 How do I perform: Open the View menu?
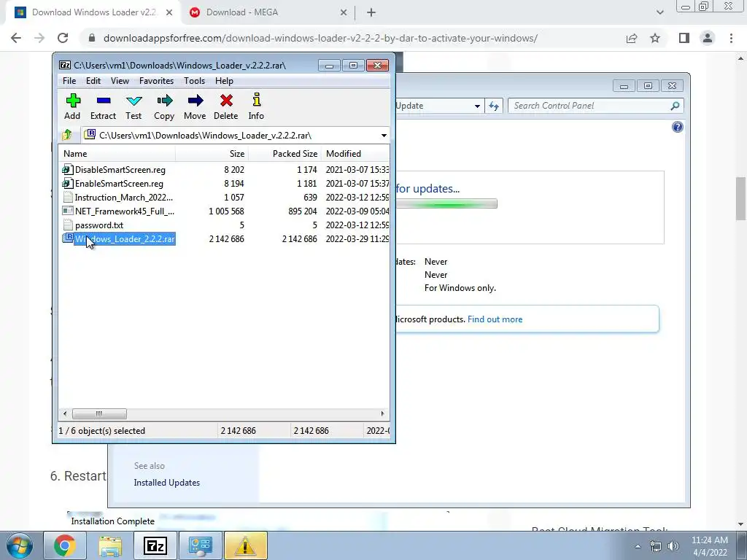tap(120, 81)
